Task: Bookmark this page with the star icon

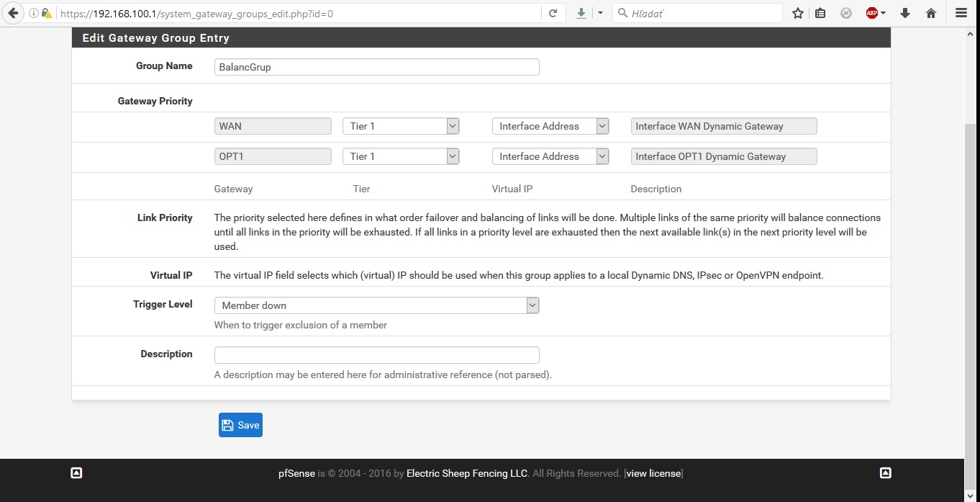Action: tap(797, 13)
